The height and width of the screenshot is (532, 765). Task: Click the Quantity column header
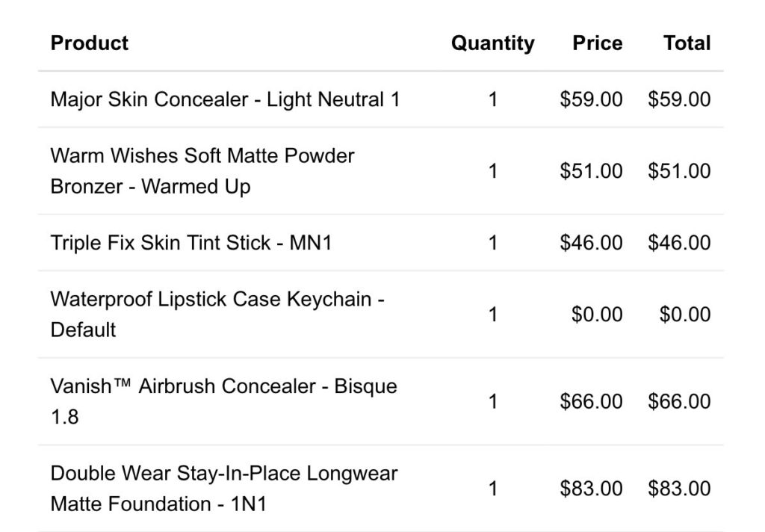coord(492,43)
